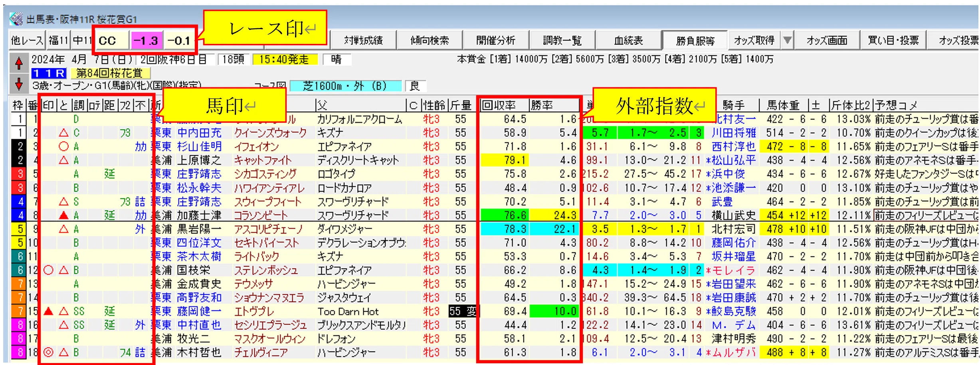Click jockey 北村宏司
Viewport: 980px width, 365px height.
point(734,229)
